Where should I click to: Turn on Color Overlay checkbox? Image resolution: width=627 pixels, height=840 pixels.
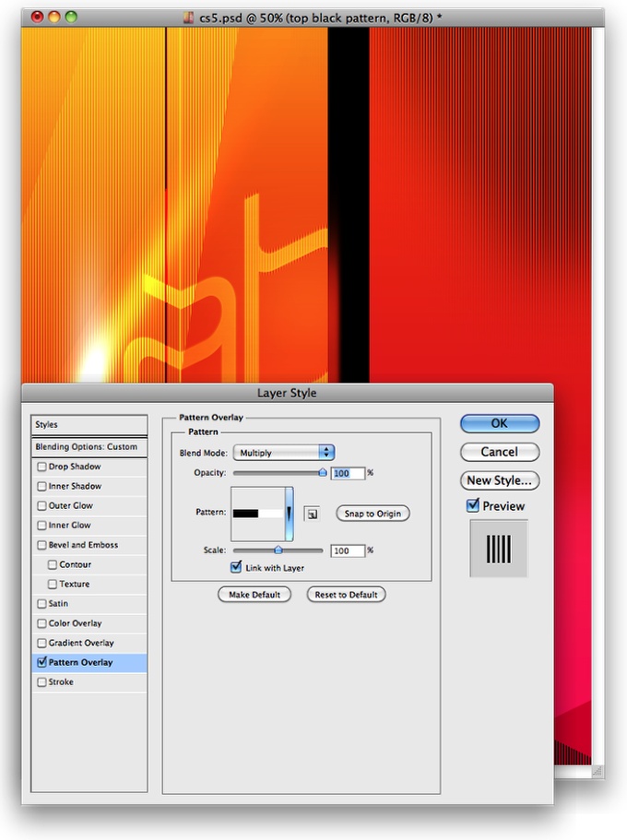tap(41, 623)
